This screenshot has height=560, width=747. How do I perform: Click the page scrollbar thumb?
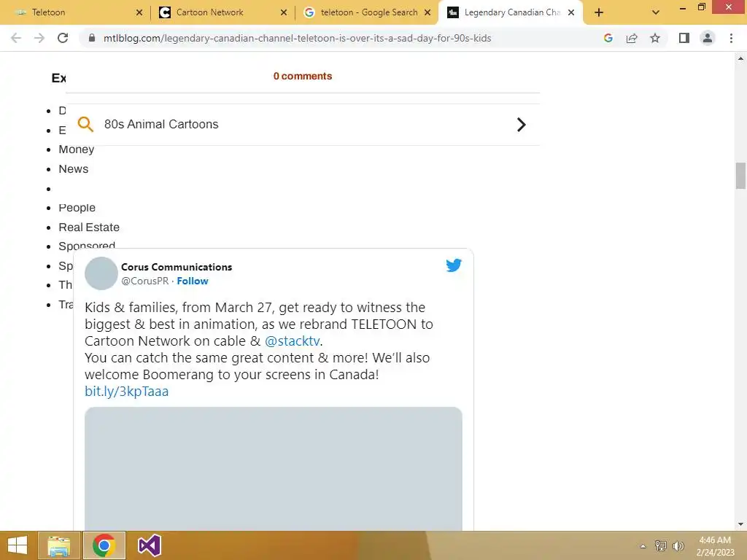tap(740, 176)
